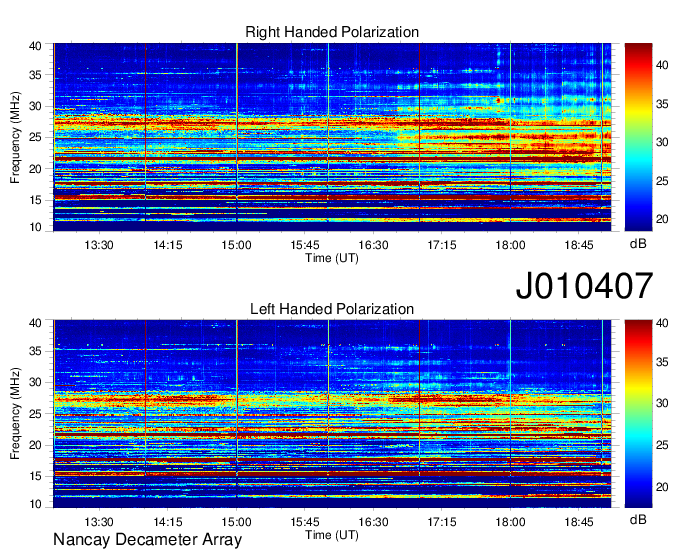Click the 25 dB value on upper colorbar

tap(662, 180)
